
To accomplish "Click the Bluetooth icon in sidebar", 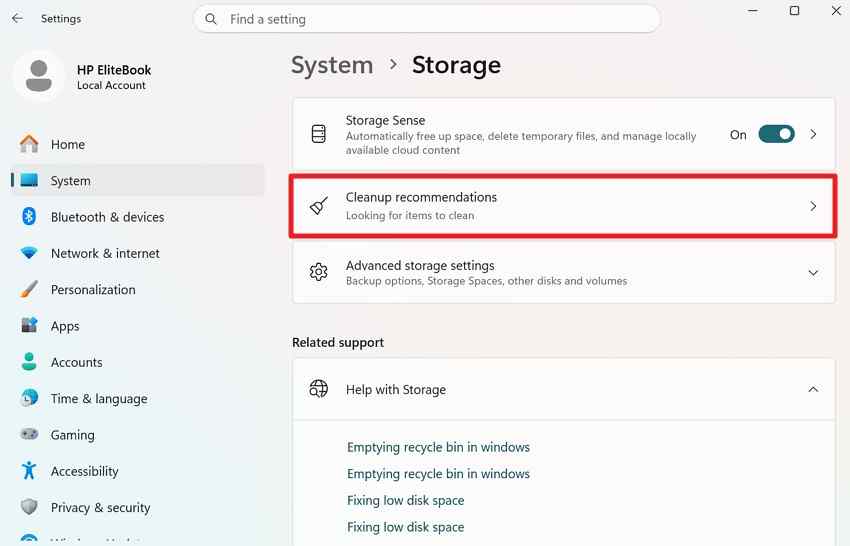I will click(x=29, y=216).
